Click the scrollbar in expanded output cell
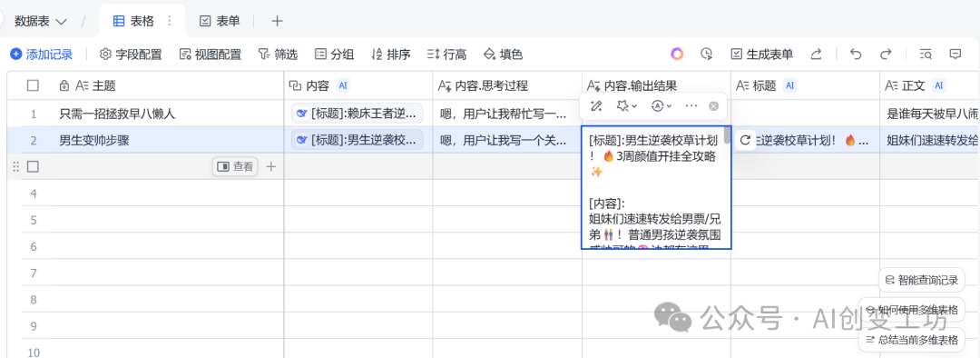 tap(727, 134)
